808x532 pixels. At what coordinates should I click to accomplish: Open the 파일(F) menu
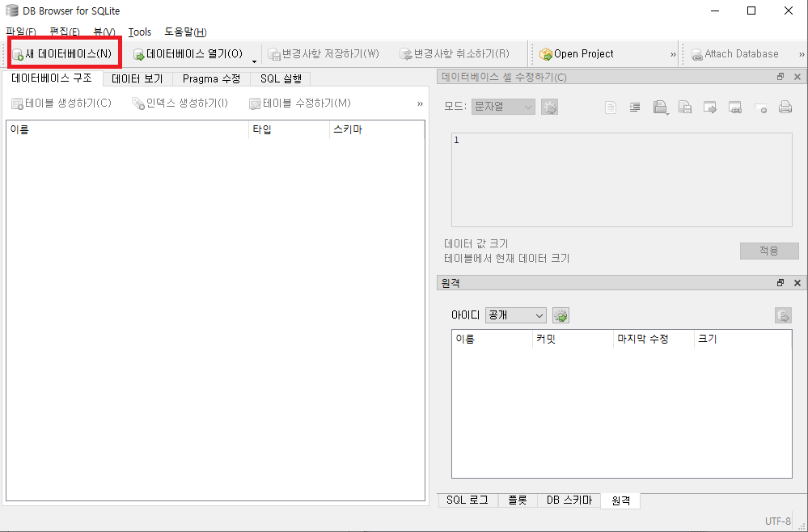(20, 32)
